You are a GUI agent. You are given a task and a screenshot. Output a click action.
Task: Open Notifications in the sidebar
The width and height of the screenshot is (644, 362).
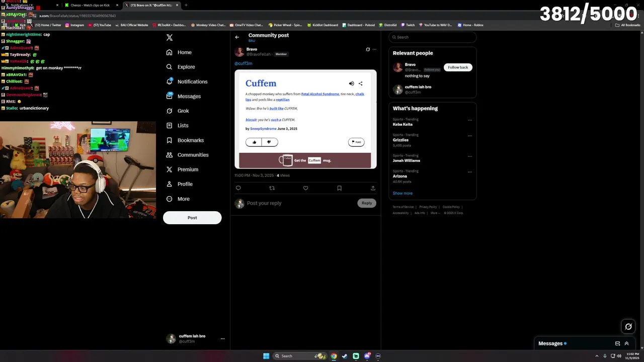coord(187,81)
